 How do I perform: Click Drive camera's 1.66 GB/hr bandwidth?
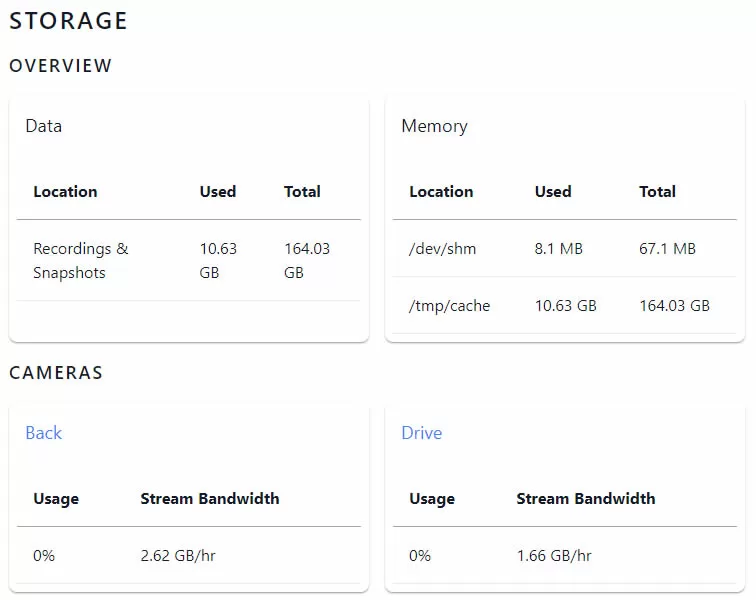tap(554, 556)
